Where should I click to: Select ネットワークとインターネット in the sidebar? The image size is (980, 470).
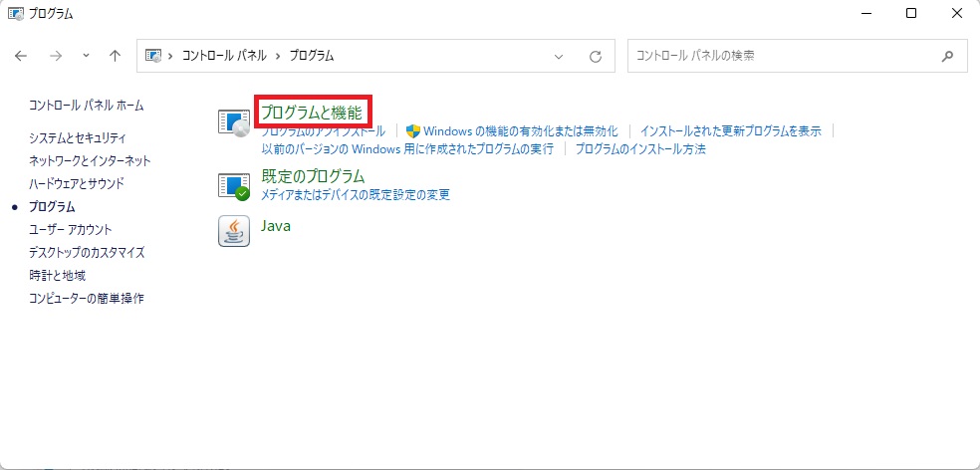click(x=90, y=160)
